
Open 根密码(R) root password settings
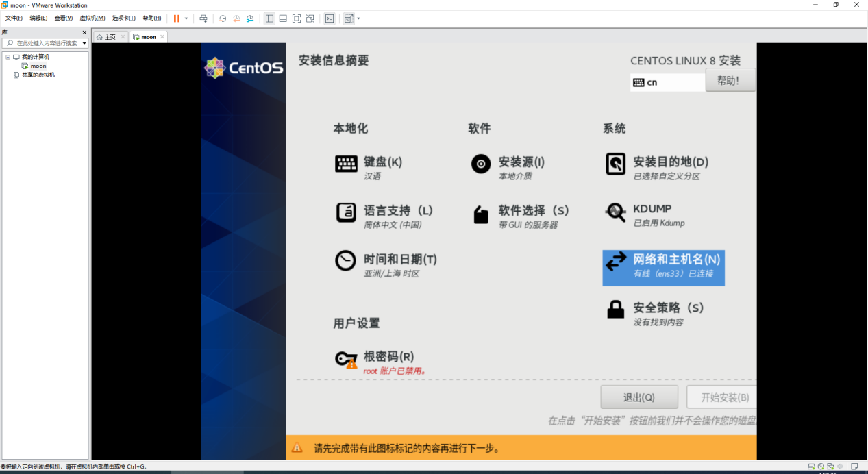click(x=381, y=362)
